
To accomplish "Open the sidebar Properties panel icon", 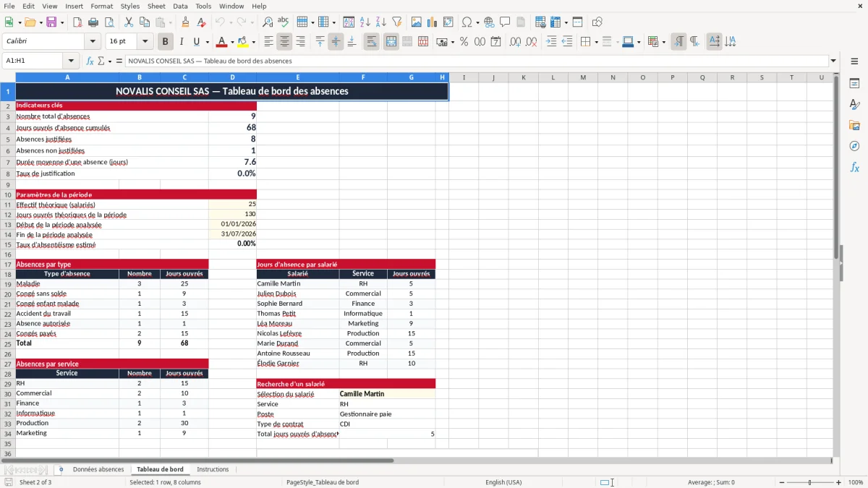I will tap(854, 84).
